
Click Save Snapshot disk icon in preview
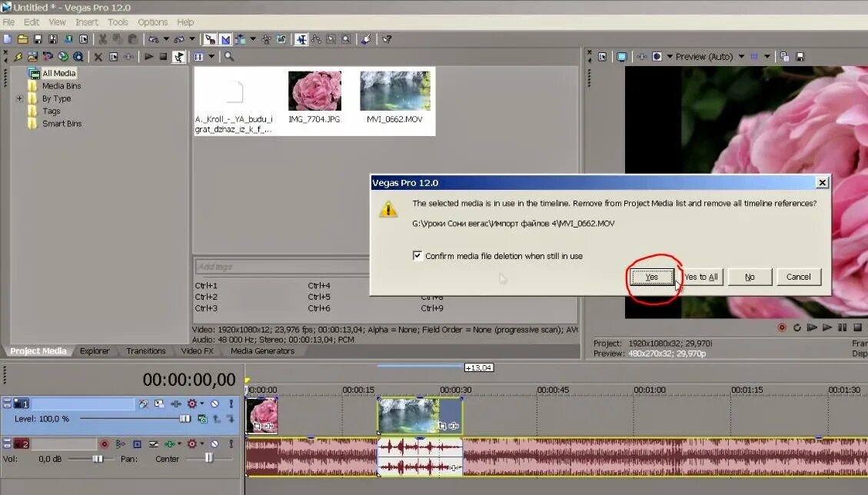pos(800,56)
